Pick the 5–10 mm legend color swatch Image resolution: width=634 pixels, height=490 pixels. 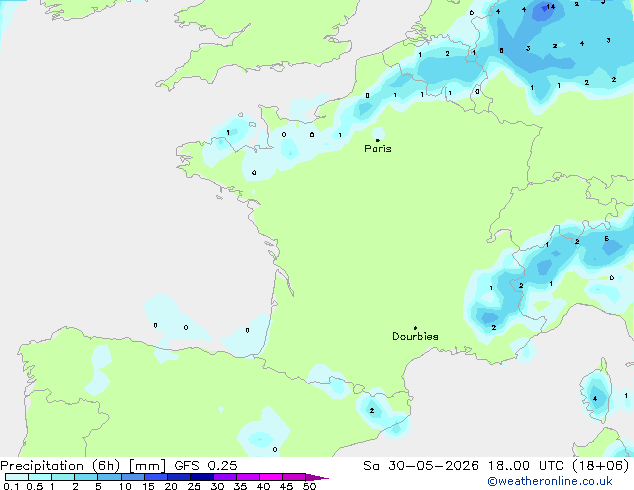point(109,477)
